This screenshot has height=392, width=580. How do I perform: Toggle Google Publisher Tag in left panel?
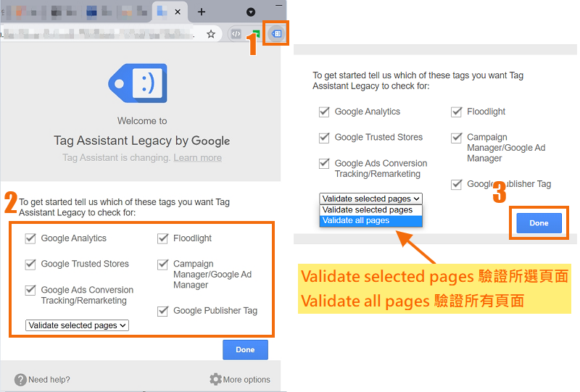click(162, 311)
